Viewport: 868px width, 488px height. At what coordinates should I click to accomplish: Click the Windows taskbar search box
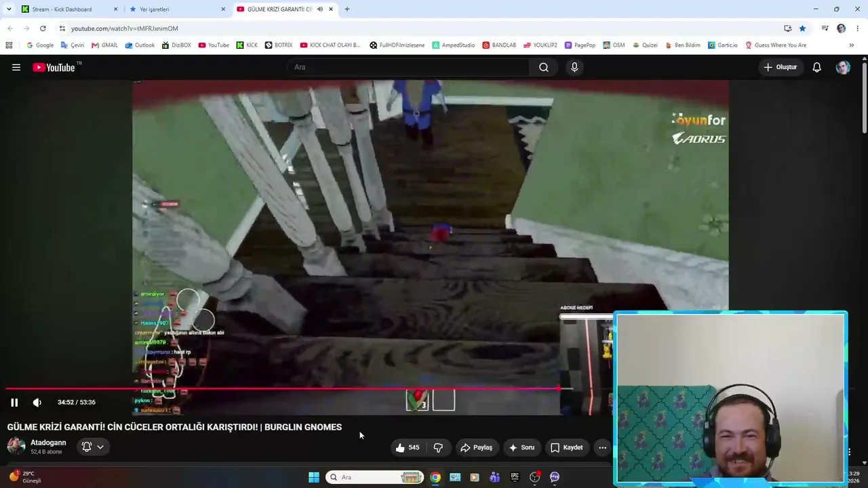click(375, 477)
